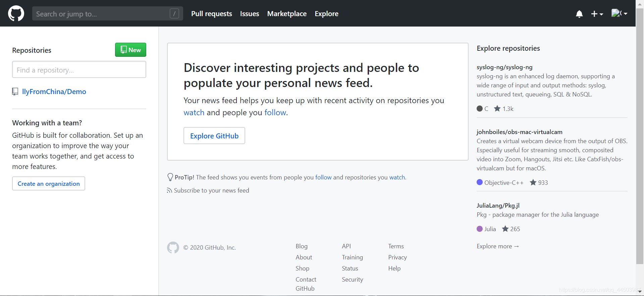Click 'watch' link in the ProTip line
This screenshot has width=644, height=296.
coord(397,177)
